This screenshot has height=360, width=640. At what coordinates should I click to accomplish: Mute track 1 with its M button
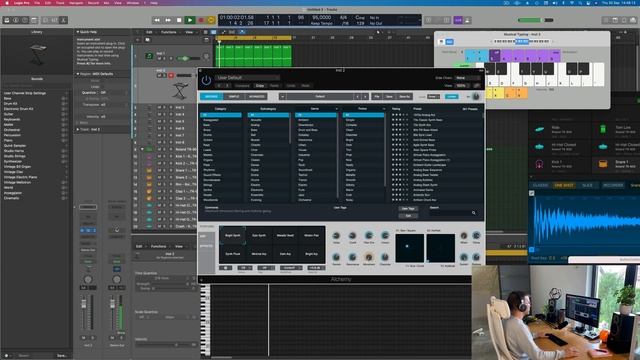click(160, 58)
